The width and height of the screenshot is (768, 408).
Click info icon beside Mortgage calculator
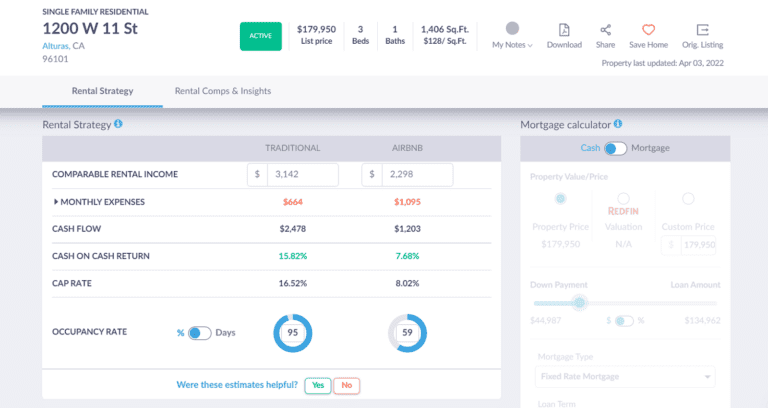click(x=618, y=124)
